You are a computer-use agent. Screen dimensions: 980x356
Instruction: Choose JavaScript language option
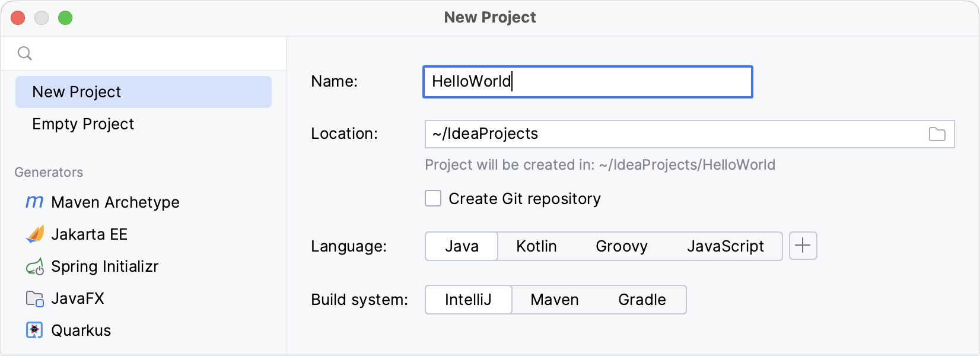pos(725,246)
